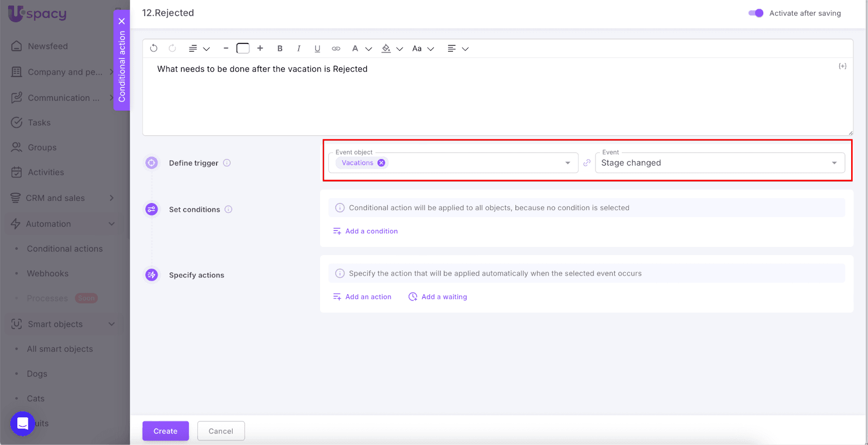Click the Create button

165,431
